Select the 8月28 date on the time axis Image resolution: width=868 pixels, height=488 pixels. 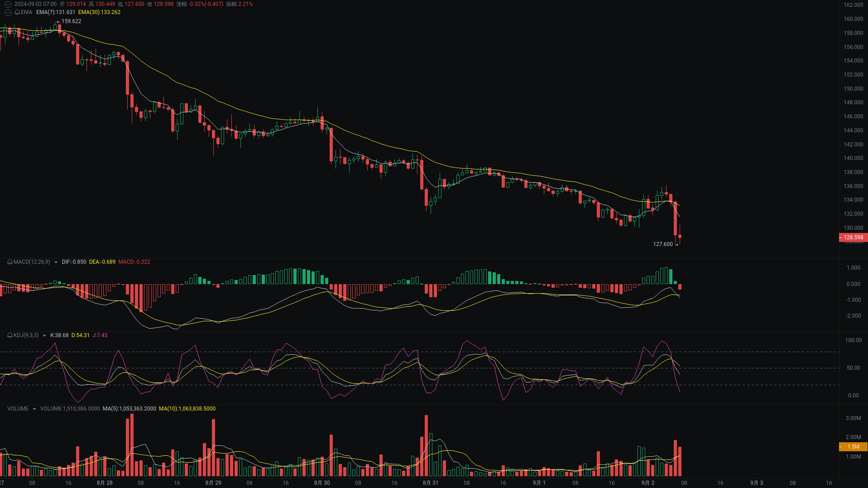coord(104,483)
